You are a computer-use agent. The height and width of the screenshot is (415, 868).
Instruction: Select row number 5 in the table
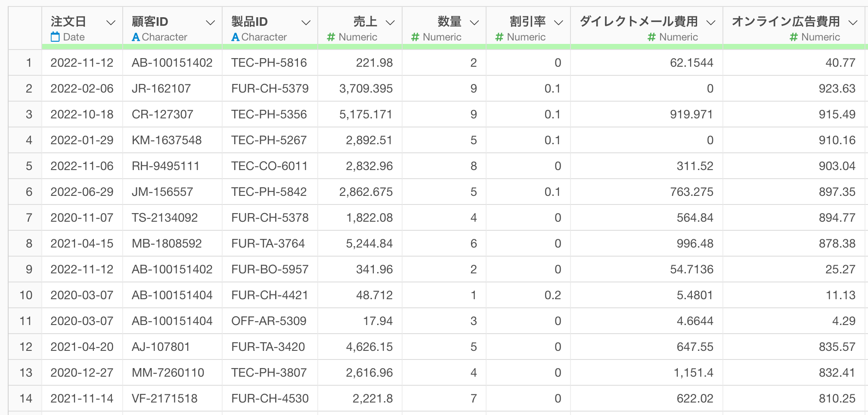tap(29, 166)
